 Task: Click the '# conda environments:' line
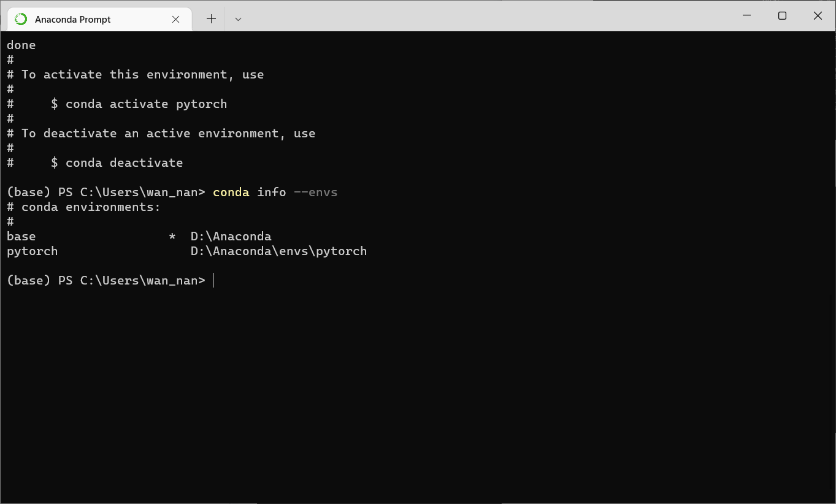coord(84,207)
